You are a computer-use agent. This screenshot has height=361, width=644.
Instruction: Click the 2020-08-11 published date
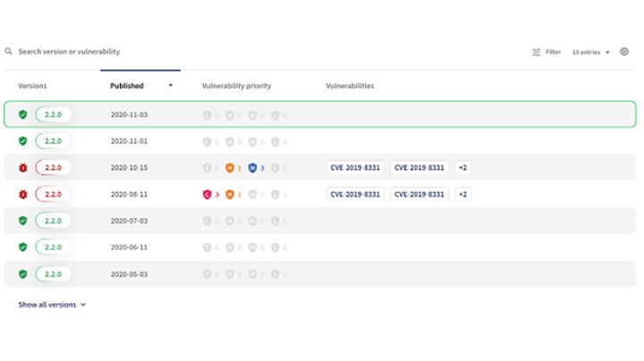tap(129, 195)
